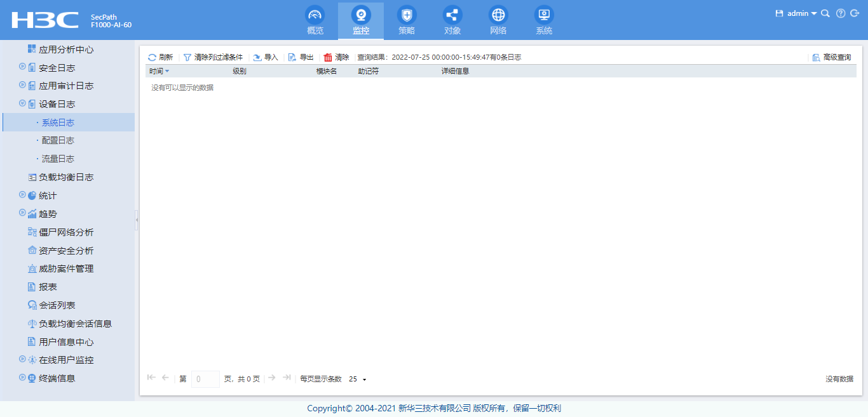The image size is (868, 417).
Task: Open 负载均衡会话信息 in sidebar
Action: pos(76,324)
